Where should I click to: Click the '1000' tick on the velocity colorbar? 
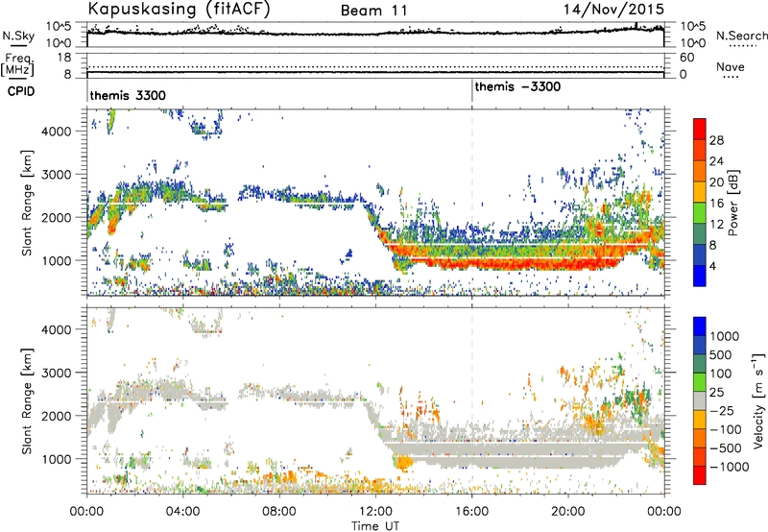coord(725,336)
